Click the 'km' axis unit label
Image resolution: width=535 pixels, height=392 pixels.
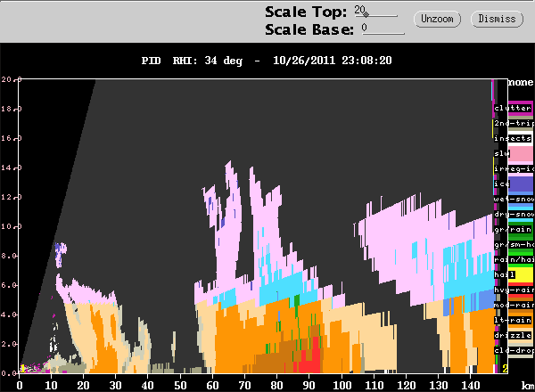click(528, 386)
